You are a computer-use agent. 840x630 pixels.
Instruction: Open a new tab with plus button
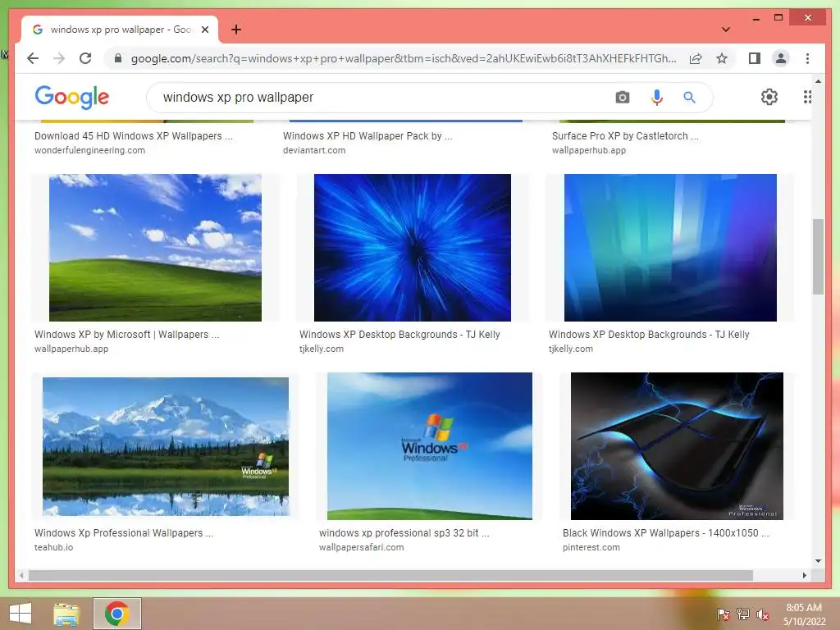tap(236, 30)
